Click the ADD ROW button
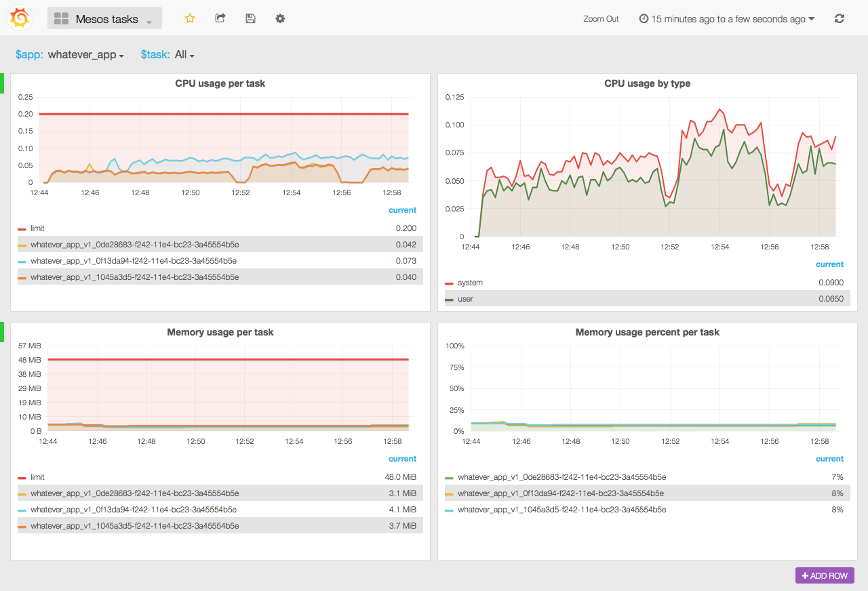The image size is (868, 591). (825, 575)
